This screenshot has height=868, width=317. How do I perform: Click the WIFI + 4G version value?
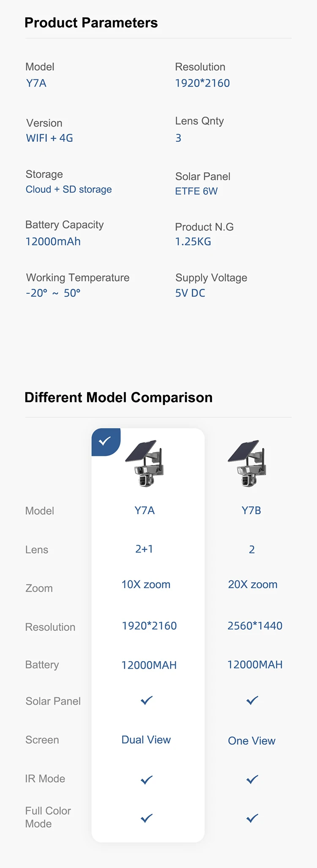click(49, 138)
